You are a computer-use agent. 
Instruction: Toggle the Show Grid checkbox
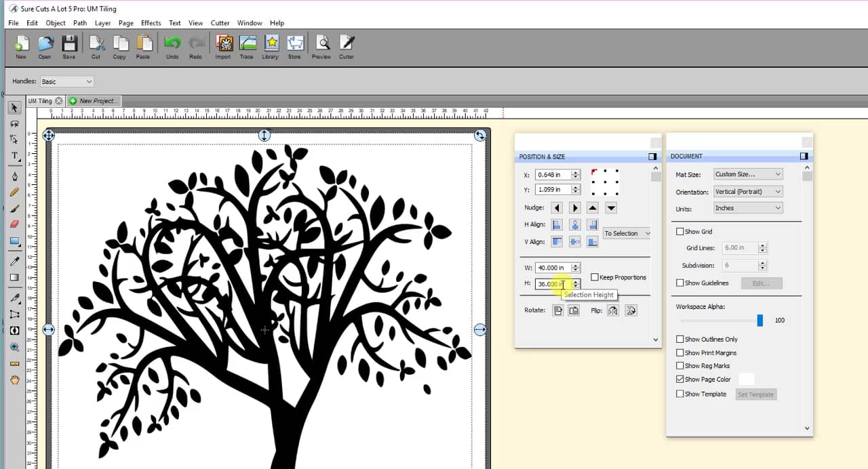tap(680, 232)
